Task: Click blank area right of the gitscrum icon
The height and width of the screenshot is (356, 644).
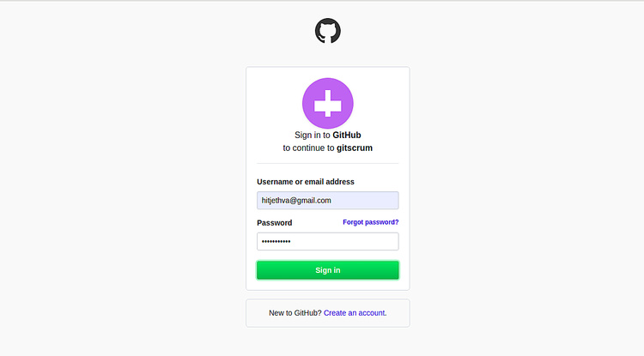Action: pos(380,103)
